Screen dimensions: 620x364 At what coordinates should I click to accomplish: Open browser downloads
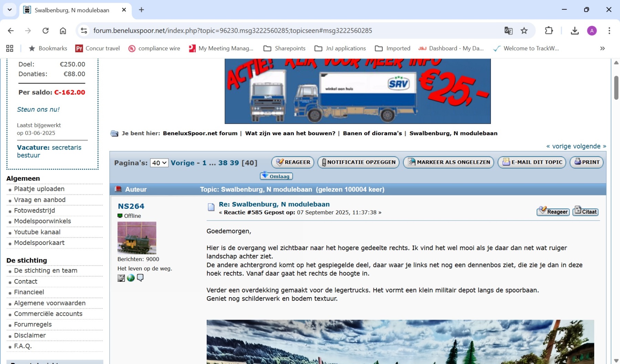pos(575,31)
